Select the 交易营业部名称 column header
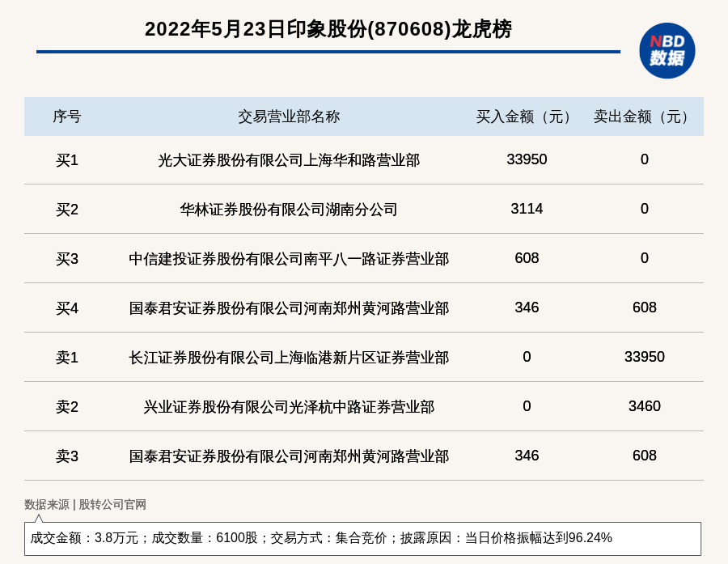The image size is (728, 564). point(289,117)
